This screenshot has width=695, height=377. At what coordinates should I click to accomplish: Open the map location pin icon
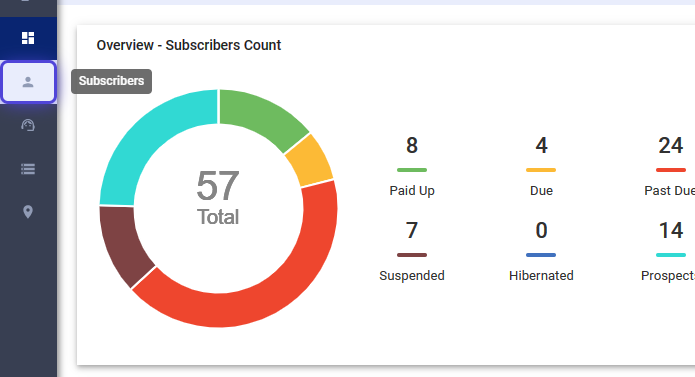pos(28,212)
